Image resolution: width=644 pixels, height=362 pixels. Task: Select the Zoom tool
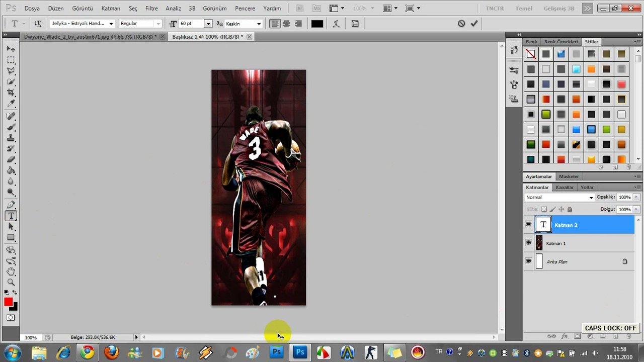click(11, 283)
